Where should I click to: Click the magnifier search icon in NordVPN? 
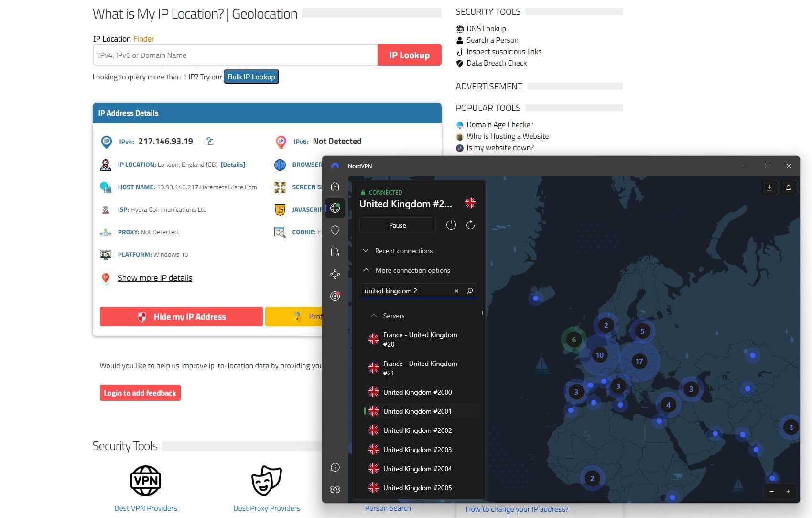(470, 291)
